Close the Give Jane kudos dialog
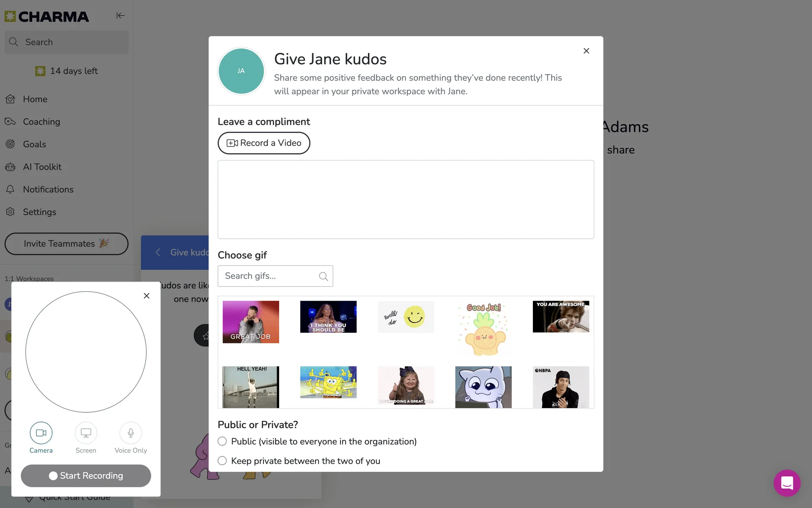The width and height of the screenshot is (812, 508). [586, 51]
